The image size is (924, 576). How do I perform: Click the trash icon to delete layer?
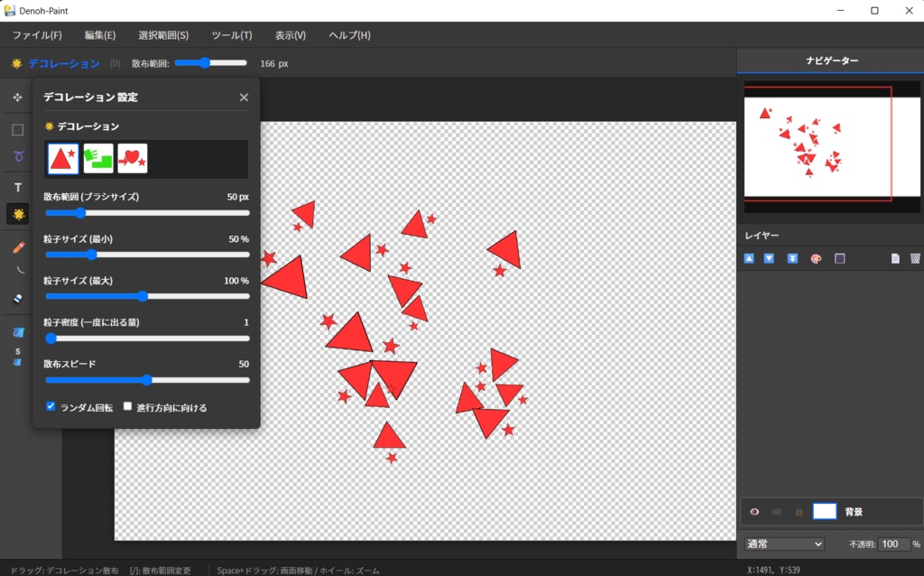pyautogui.click(x=915, y=258)
